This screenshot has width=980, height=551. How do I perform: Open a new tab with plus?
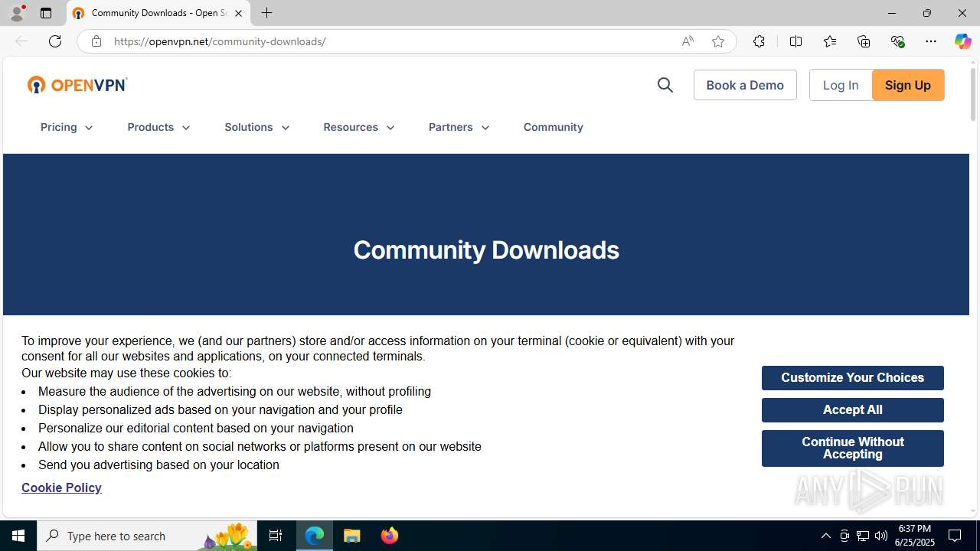266,13
